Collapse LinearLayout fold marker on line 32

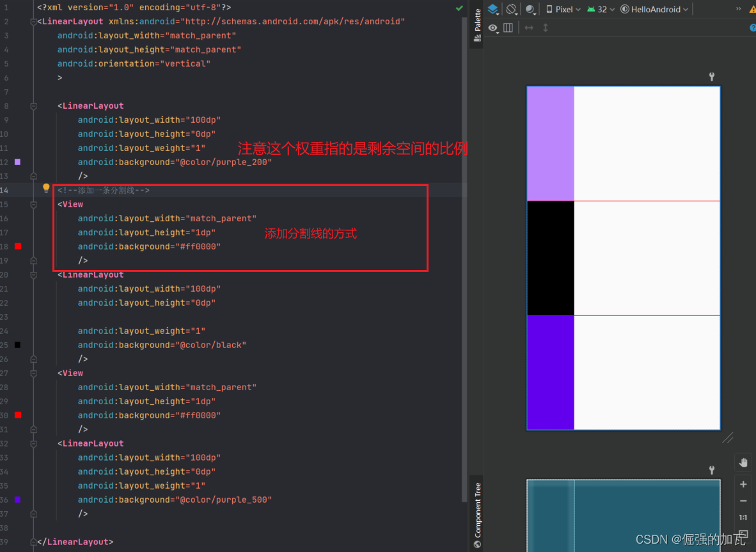coord(34,443)
